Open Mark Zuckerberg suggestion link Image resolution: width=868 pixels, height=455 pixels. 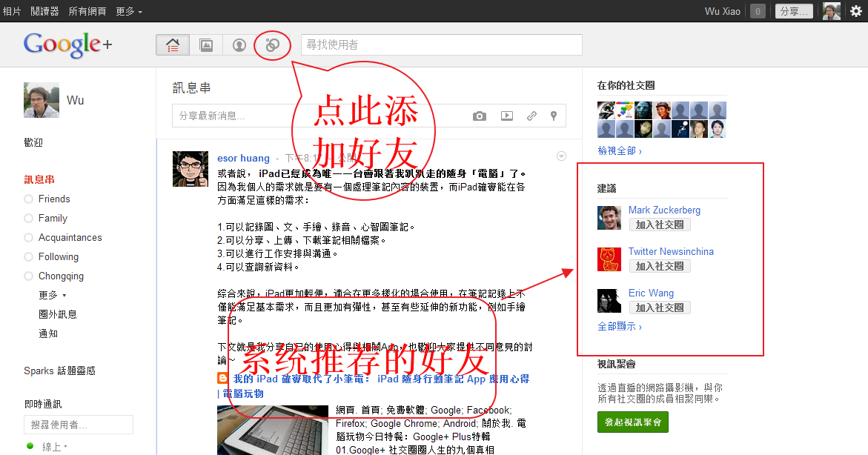[664, 210]
